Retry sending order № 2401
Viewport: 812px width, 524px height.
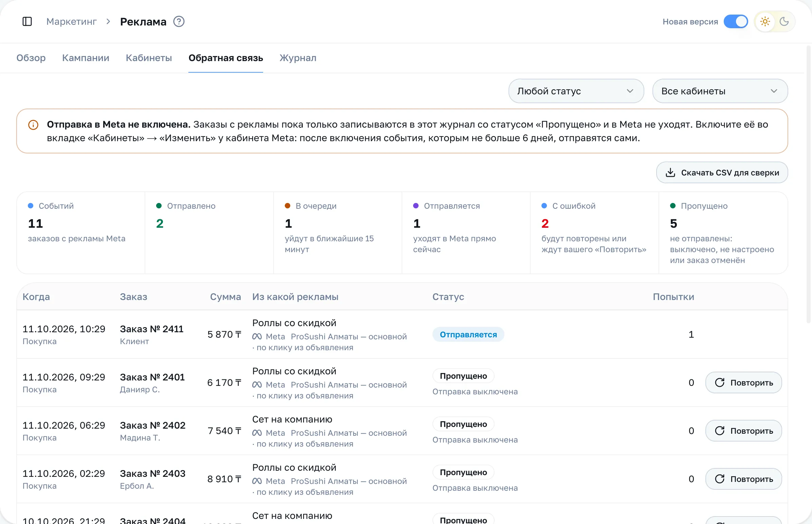pyautogui.click(x=743, y=382)
